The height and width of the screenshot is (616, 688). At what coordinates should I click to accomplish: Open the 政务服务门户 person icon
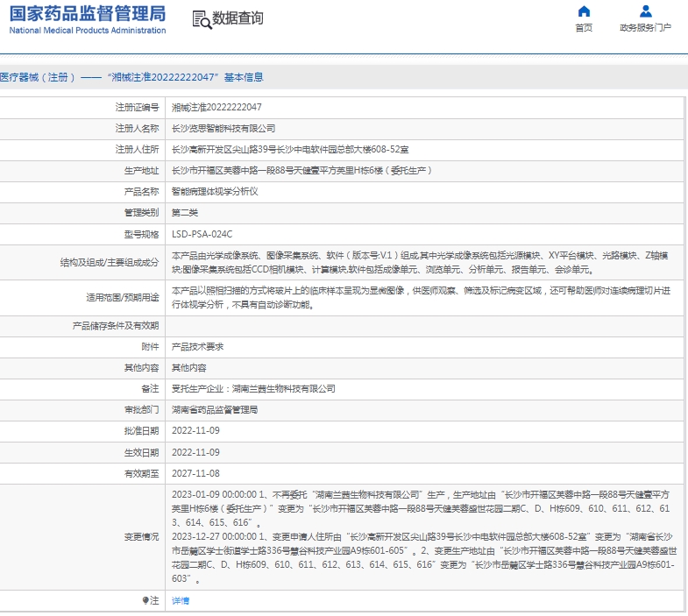(645, 11)
